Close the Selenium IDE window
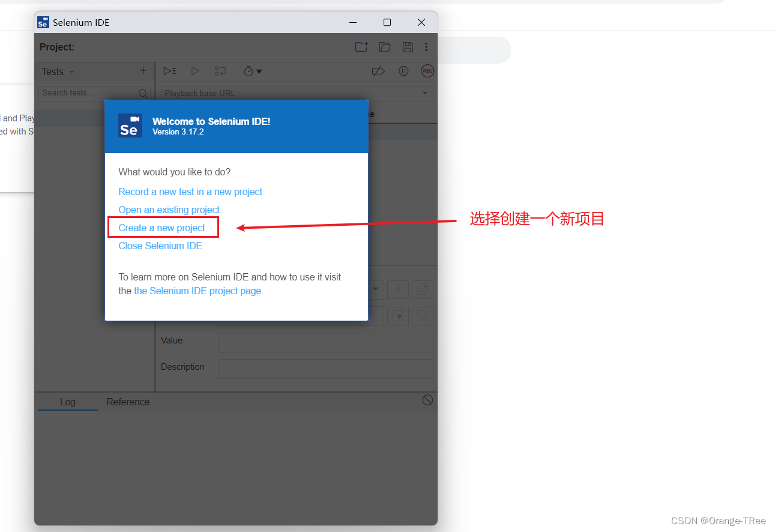This screenshot has height=532, width=775. (x=421, y=22)
